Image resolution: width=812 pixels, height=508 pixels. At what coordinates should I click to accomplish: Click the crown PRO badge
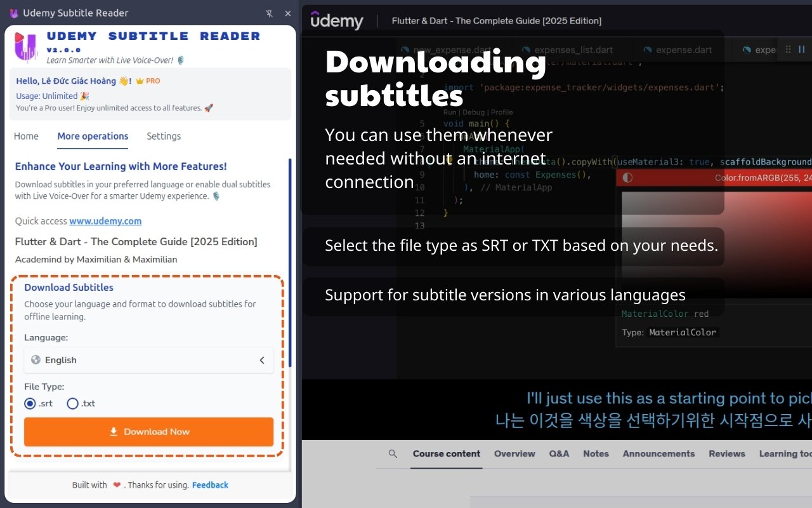pos(148,81)
